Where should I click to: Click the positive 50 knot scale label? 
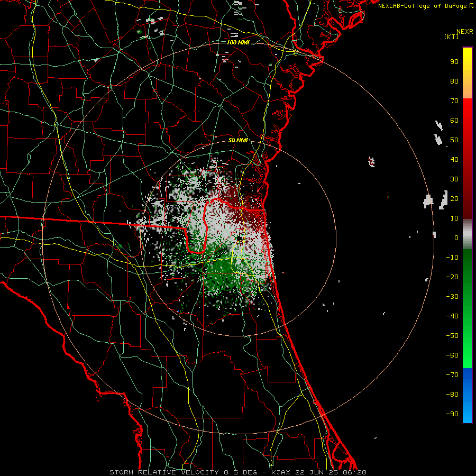[454, 140]
